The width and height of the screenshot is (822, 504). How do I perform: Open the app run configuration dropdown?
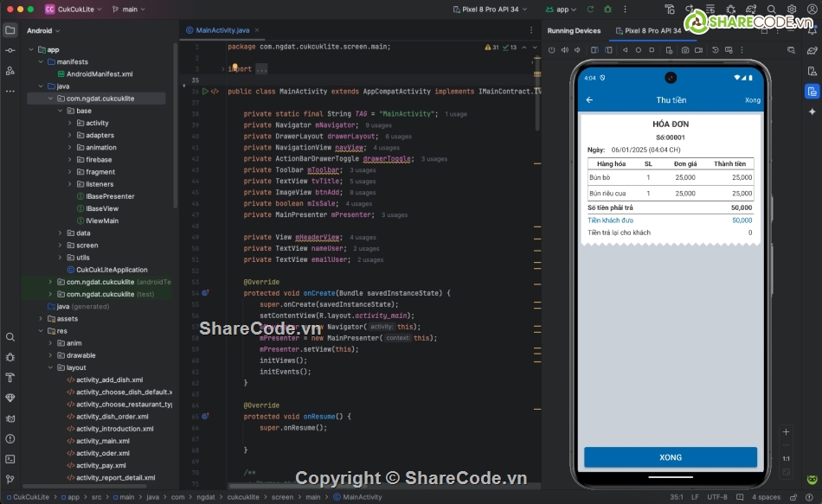click(562, 10)
